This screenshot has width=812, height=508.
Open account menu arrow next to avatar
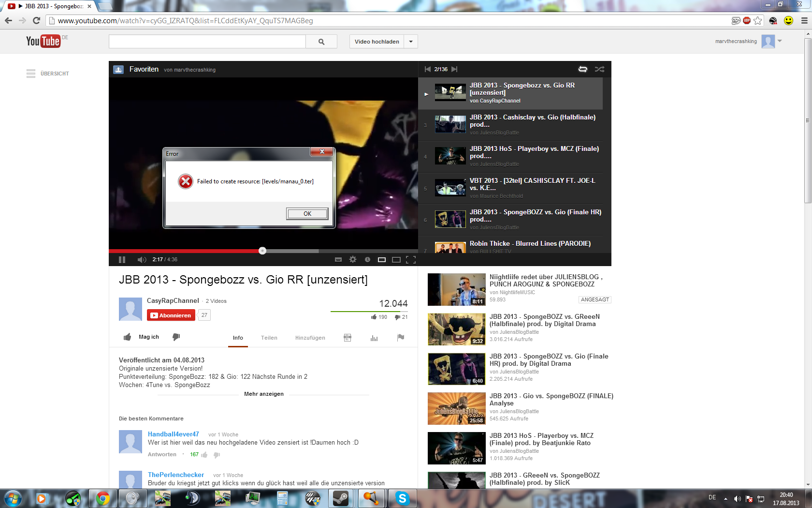tap(780, 41)
